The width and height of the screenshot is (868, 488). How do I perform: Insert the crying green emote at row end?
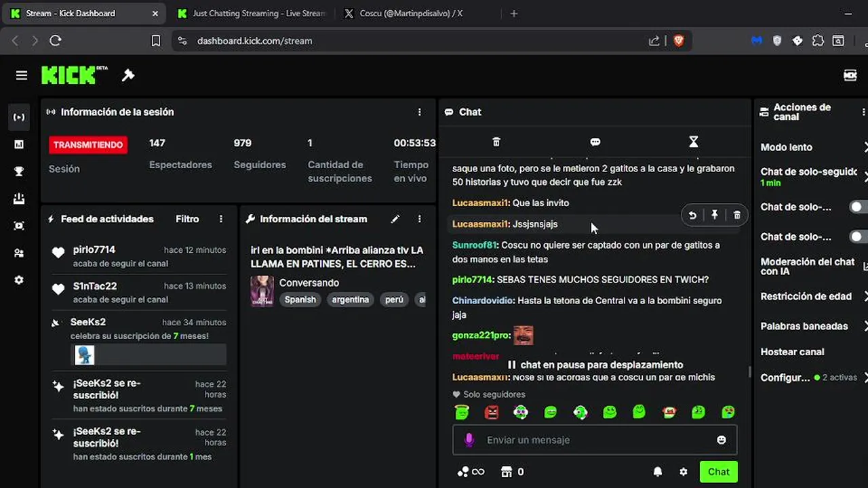pyautogui.click(x=728, y=411)
